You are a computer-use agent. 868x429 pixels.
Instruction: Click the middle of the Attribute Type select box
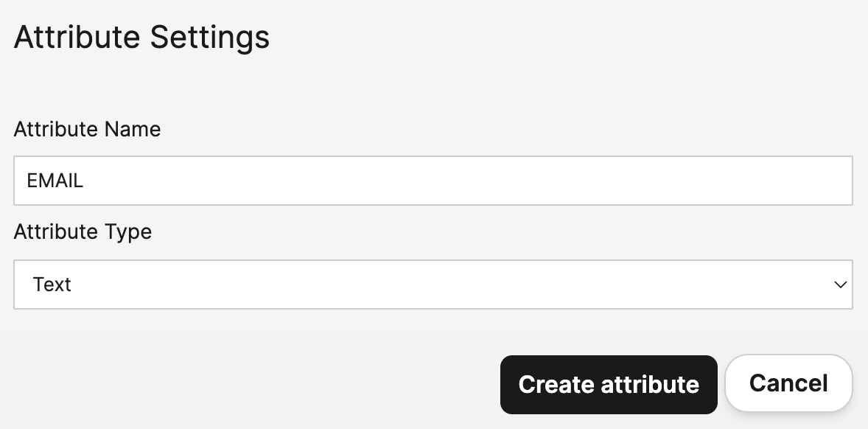[x=433, y=285]
